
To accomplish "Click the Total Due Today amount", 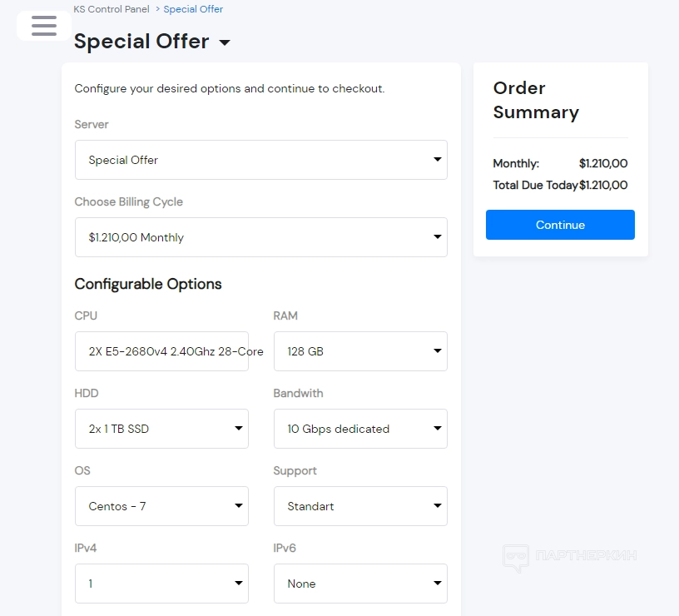I will [603, 185].
